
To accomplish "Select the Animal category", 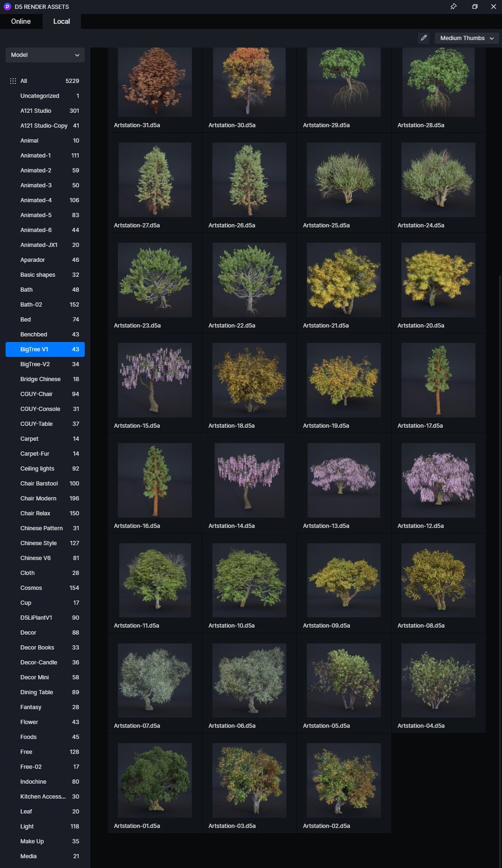I will (45, 141).
